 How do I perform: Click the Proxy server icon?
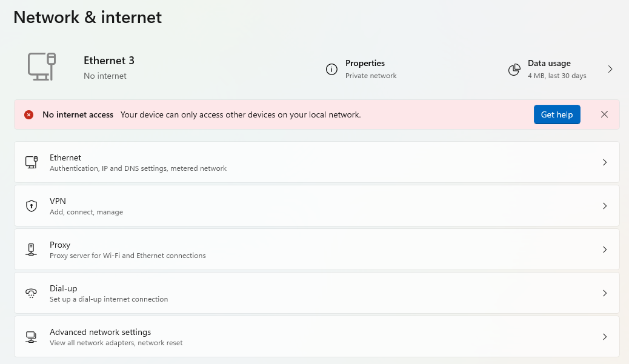(x=32, y=250)
